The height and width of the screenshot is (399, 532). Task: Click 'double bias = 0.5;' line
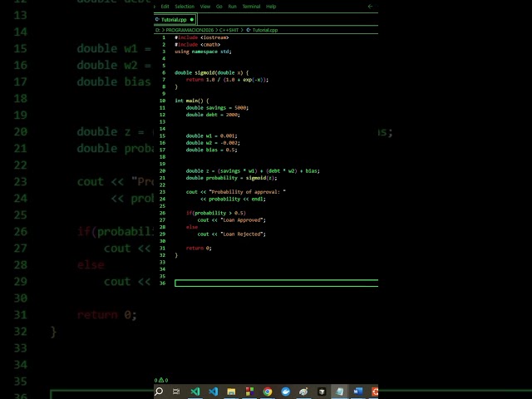point(212,150)
